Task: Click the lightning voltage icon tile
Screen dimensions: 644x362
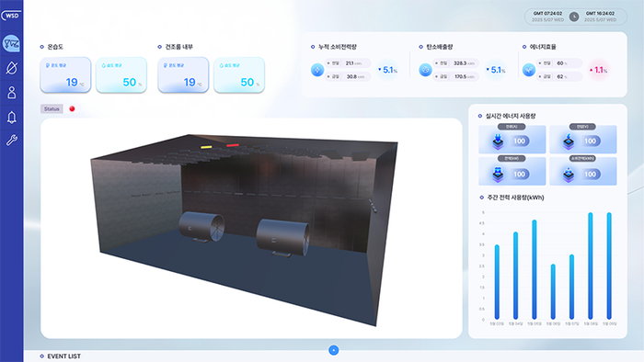Action: click(x=582, y=140)
